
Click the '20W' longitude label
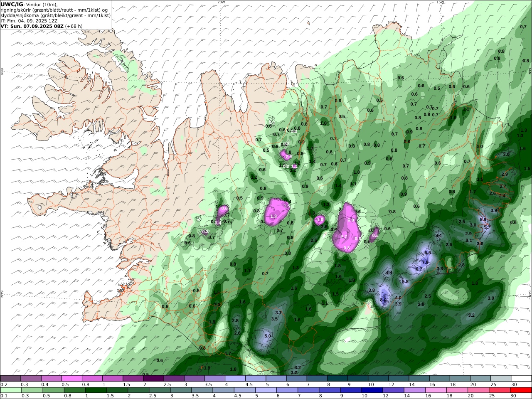pyautogui.click(x=221, y=2)
